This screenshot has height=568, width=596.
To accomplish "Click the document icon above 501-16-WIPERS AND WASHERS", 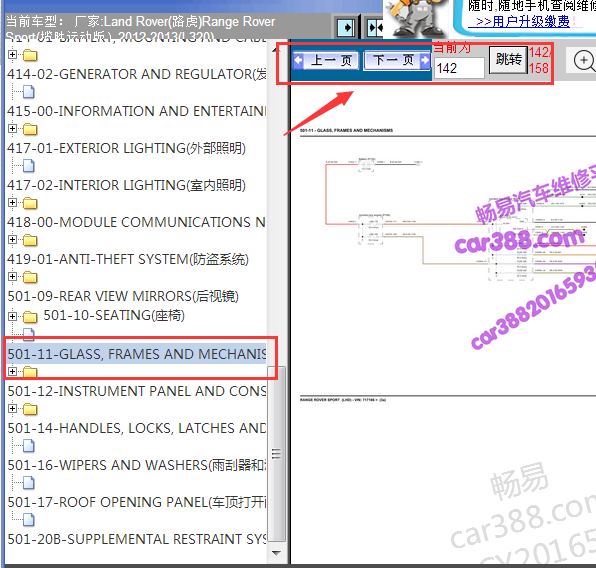I will tap(29, 446).
